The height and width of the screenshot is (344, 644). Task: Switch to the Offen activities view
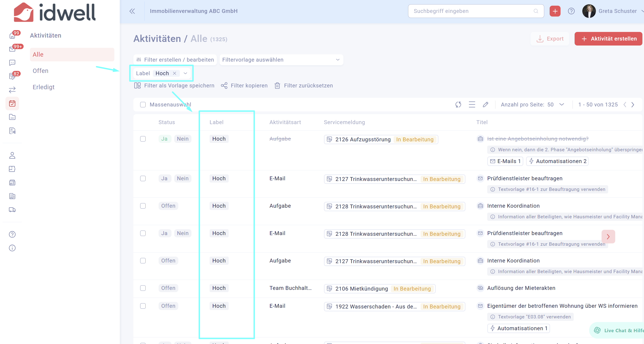(x=40, y=71)
